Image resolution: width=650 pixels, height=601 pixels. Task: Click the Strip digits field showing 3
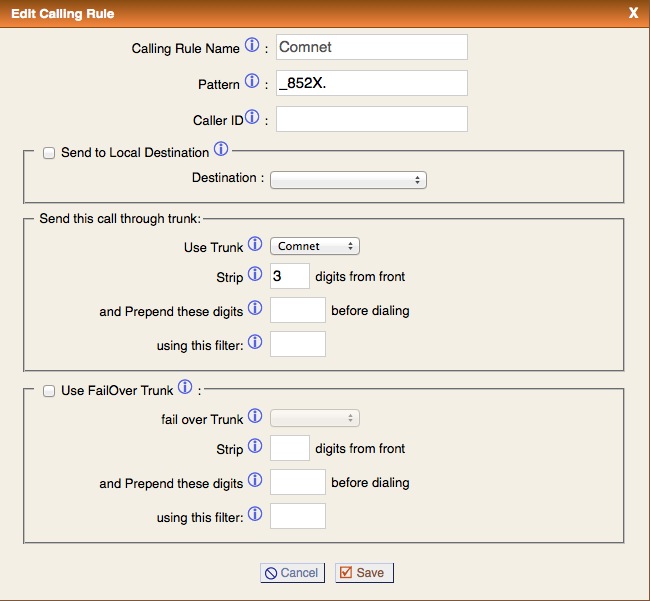[x=290, y=276]
